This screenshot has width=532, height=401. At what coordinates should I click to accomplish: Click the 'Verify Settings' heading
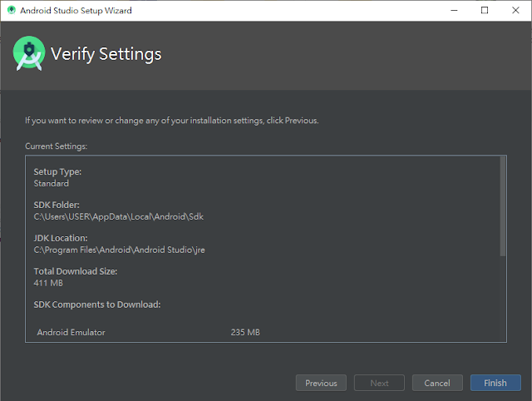(106, 54)
